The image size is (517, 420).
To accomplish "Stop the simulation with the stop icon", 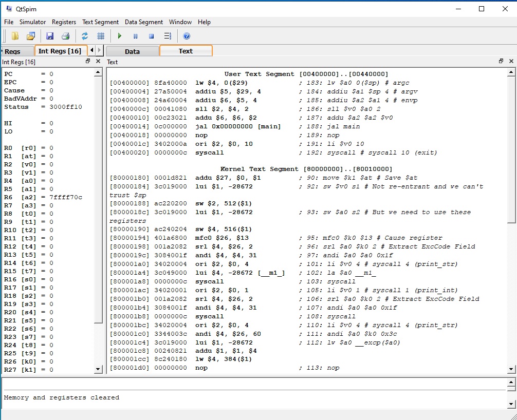I will pos(151,36).
